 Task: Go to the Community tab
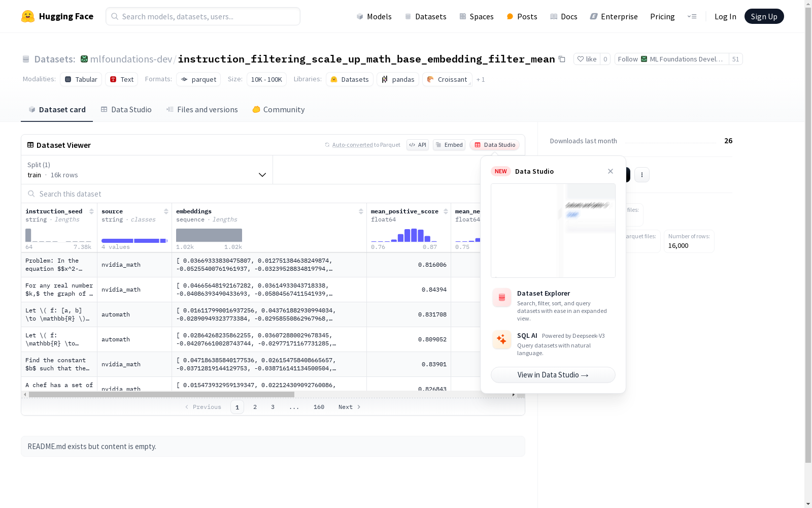(279, 110)
